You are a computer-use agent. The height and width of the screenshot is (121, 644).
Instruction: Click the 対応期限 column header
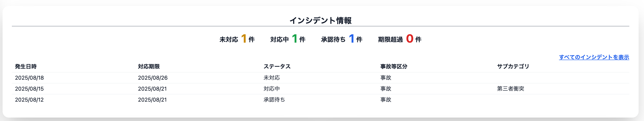click(x=149, y=66)
